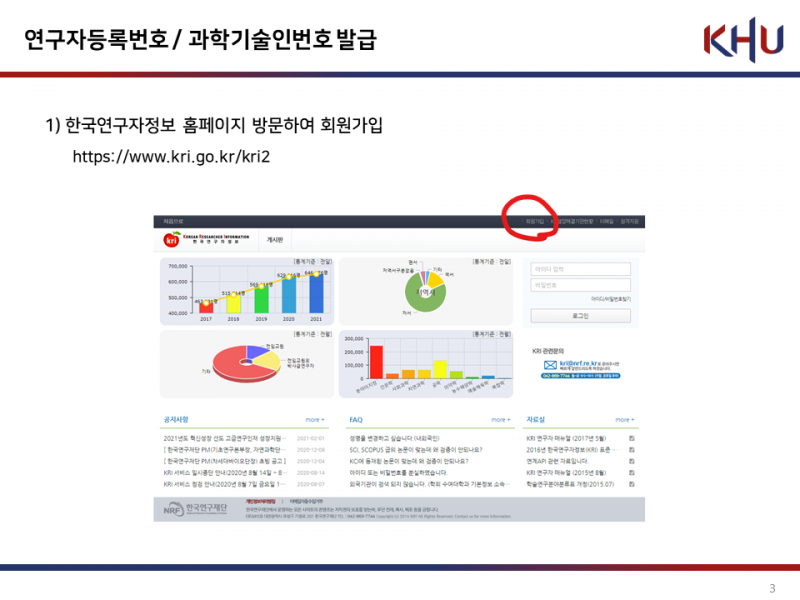Open file icon beside KRI 연구자 매뉴얼 (2017년 5월)
Viewport: 800px width, 600px height.
(x=631, y=438)
